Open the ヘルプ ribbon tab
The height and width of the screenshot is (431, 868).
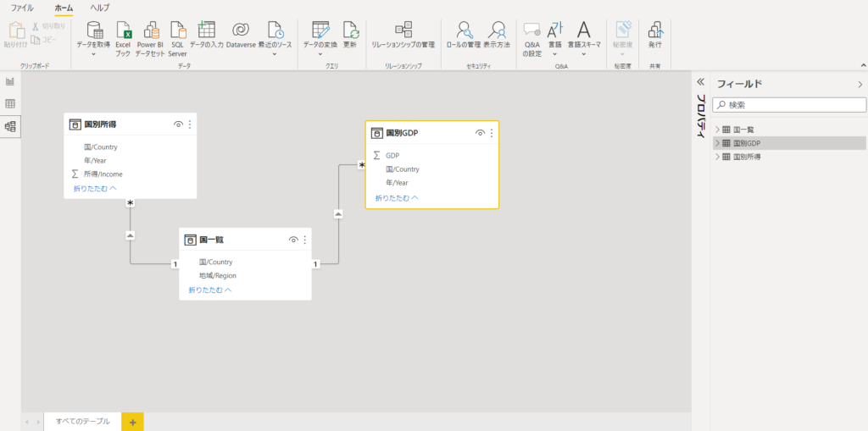pyautogui.click(x=100, y=8)
